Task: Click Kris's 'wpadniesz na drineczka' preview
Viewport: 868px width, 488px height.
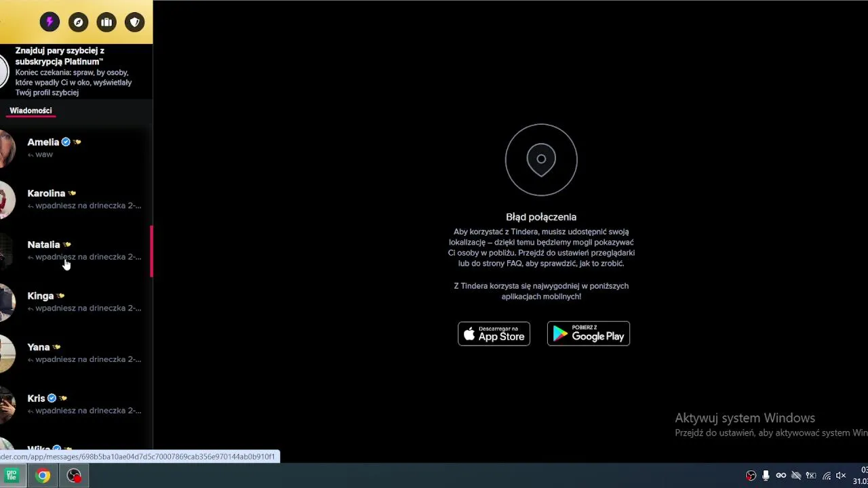Action: [x=88, y=411]
